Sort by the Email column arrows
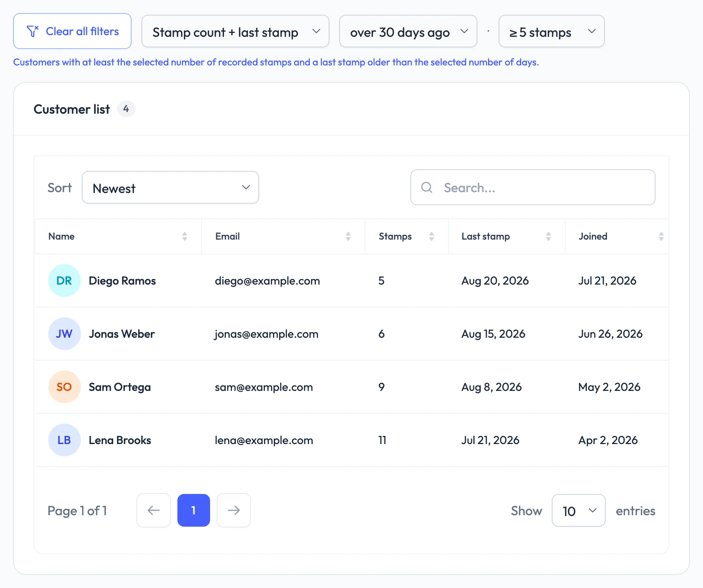This screenshot has width=703, height=588. pos(348,236)
